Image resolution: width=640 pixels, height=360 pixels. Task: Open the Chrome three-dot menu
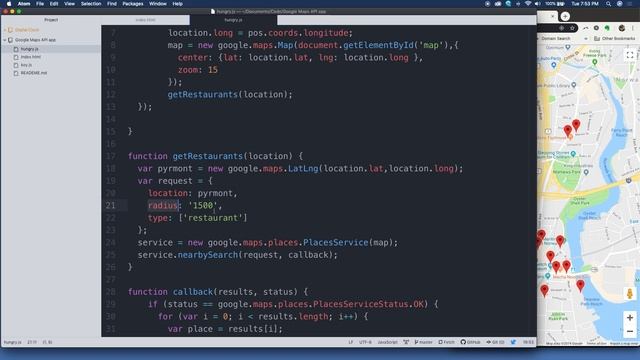[633, 28]
